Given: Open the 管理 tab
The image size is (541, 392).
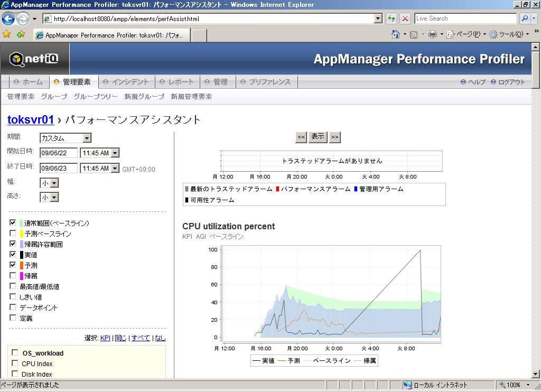Looking at the screenshot, I should click(x=217, y=82).
